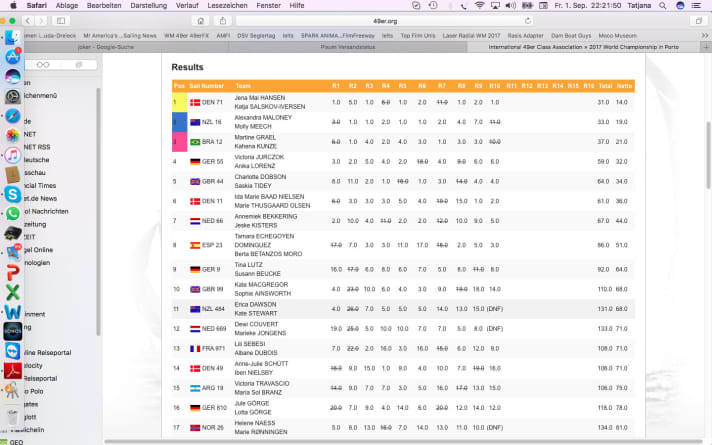Reload the page with the refresh icon

point(528,21)
